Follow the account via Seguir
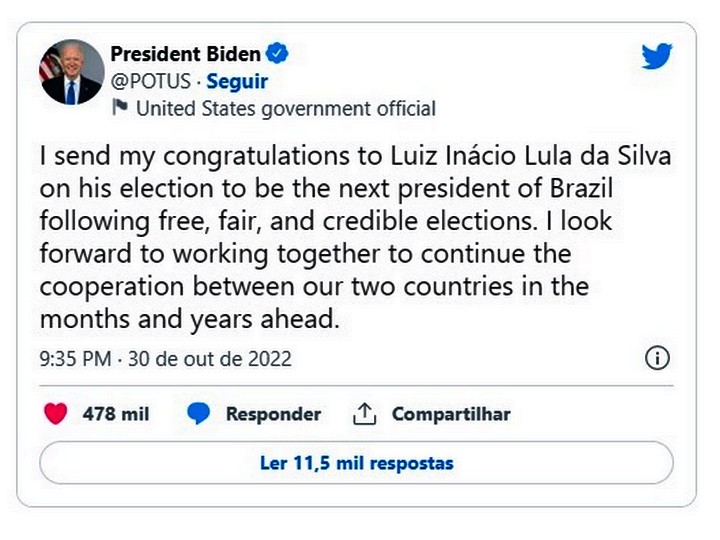Screen dimensions: 720x540 [x=237, y=81]
